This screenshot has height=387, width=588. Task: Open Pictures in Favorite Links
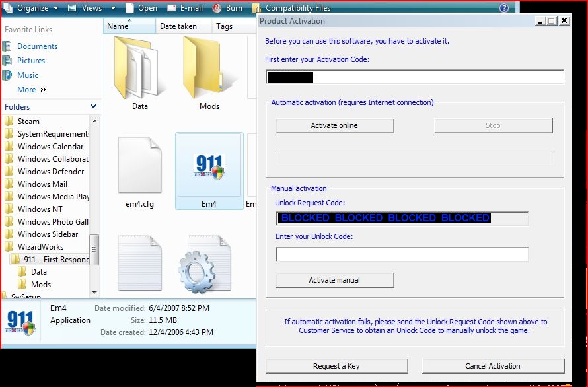pos(31,61)
